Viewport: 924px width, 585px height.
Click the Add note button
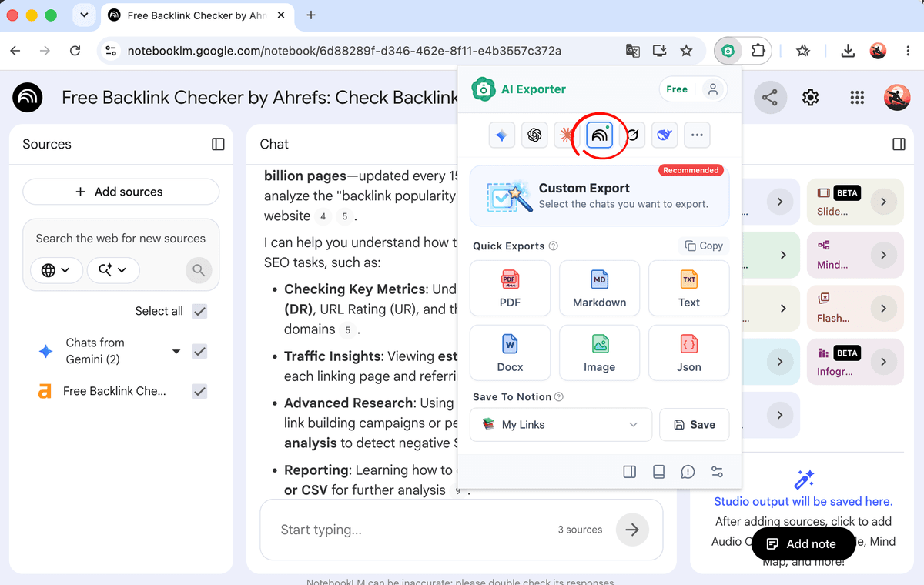(803, 543)
